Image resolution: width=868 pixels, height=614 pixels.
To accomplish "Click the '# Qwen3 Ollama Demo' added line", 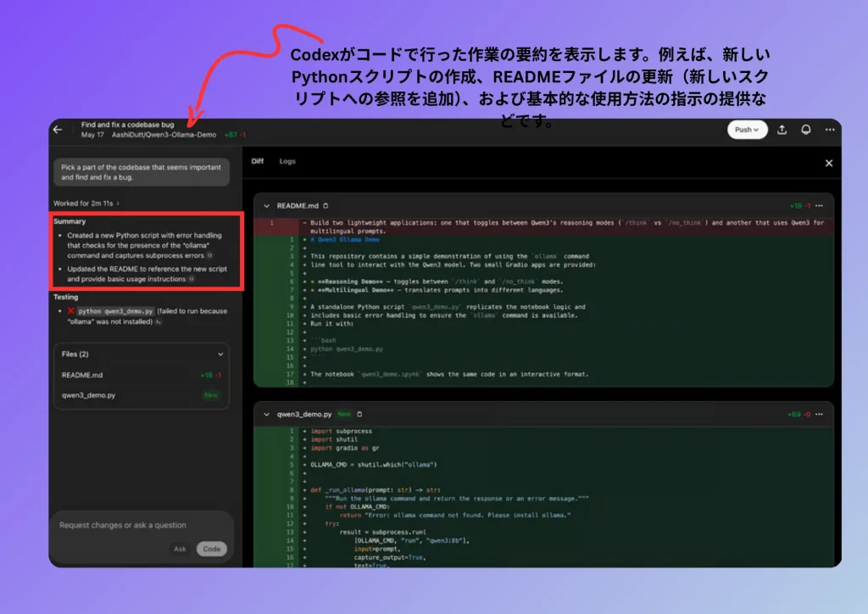I will tap(345, 240).
